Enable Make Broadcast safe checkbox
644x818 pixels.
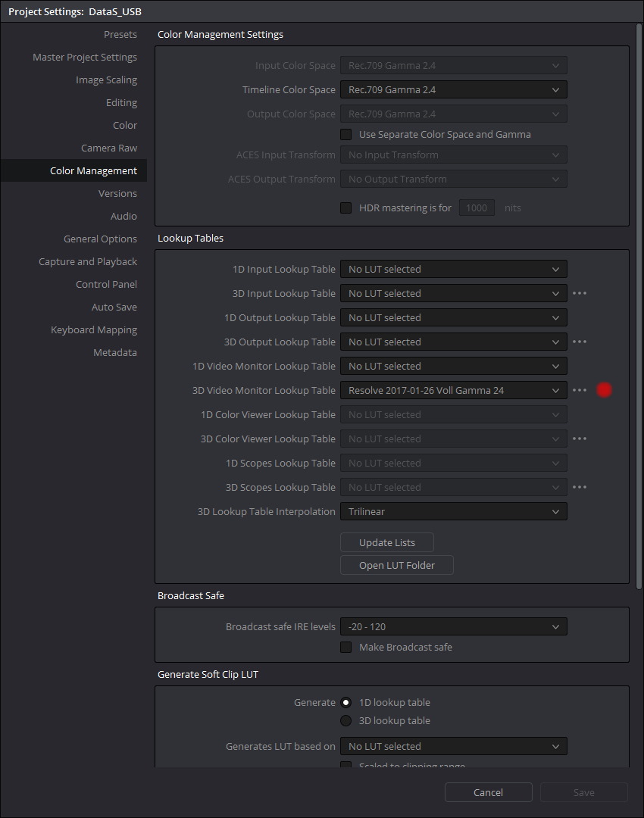coord(346,648)
